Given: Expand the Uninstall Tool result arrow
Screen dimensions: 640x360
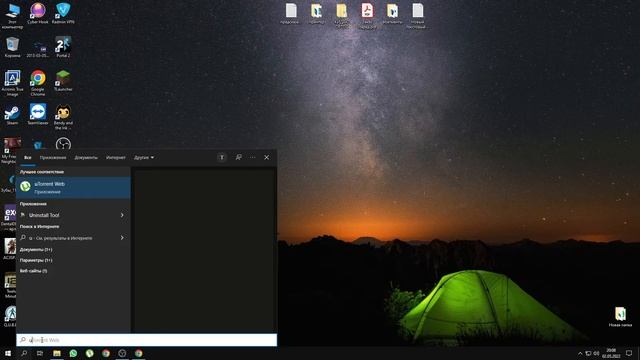Looking at the screenshot, I should coord(122,215).
